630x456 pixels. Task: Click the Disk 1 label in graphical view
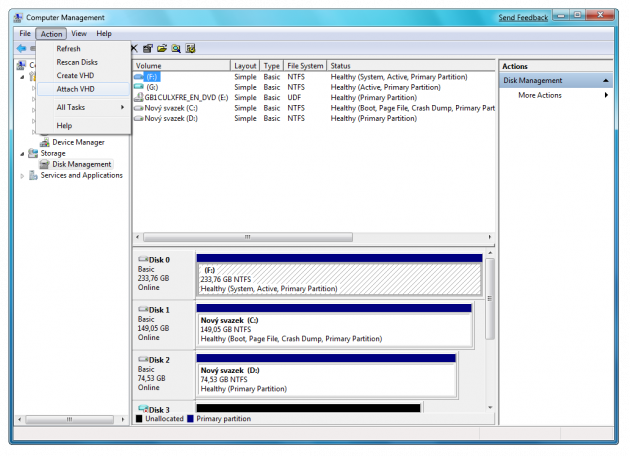click(159, 310)
